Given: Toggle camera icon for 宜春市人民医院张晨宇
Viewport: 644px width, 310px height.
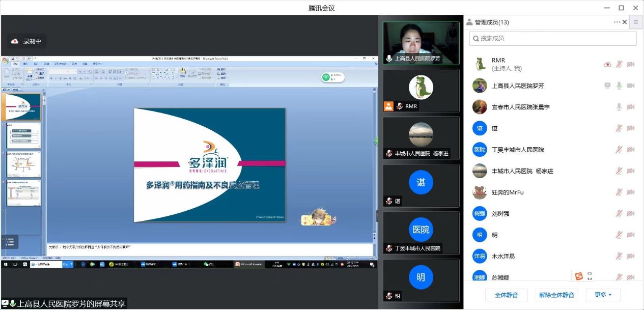Looking at the screenshot, I should (x=631, y=107).
